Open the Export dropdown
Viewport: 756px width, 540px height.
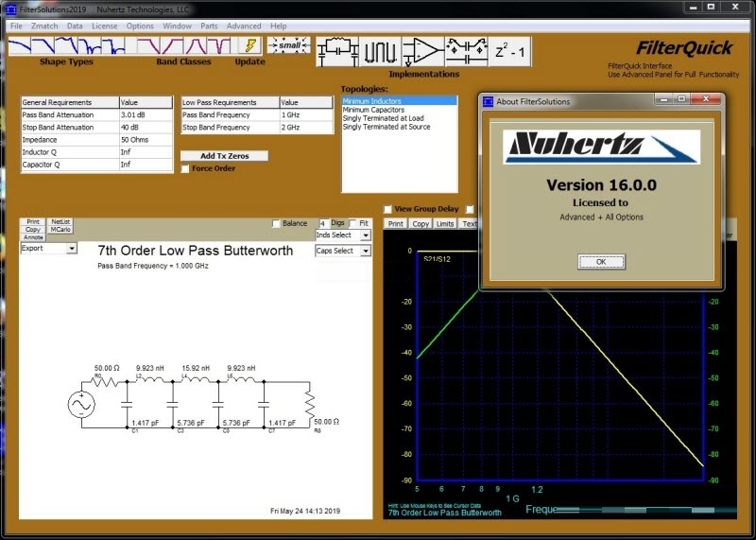pyautogui.click(x=49, y=249)
